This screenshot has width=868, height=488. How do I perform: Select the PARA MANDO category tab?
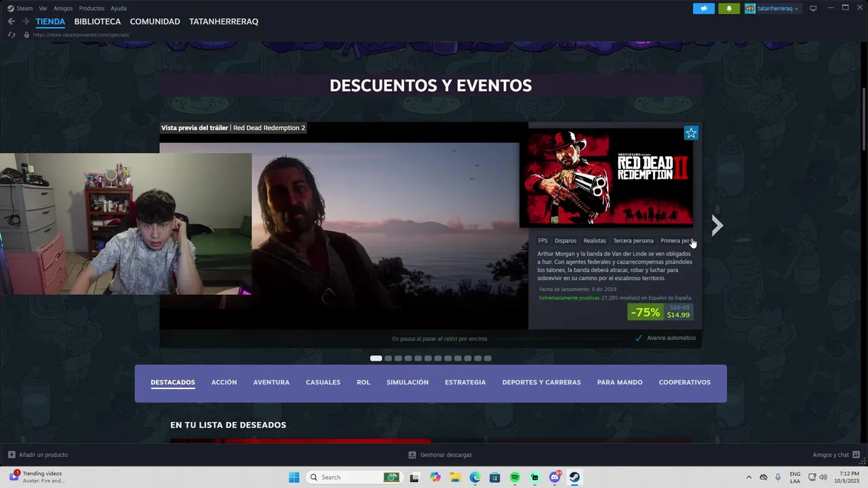(x=620, y=382)
